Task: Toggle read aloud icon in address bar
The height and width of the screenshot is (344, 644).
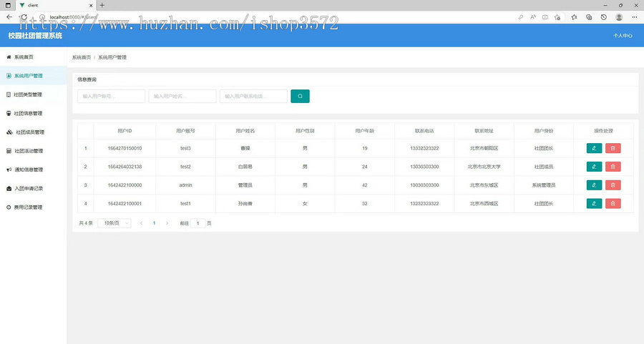Action: tap(532, 17)
